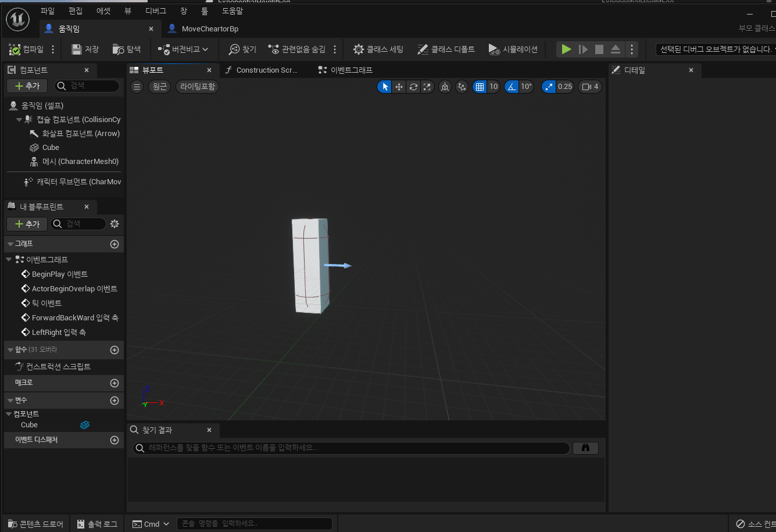Select the 메시 (CharacterMesh0) component
The height and width of the screenshot is (532, 776).
[74, 161]
